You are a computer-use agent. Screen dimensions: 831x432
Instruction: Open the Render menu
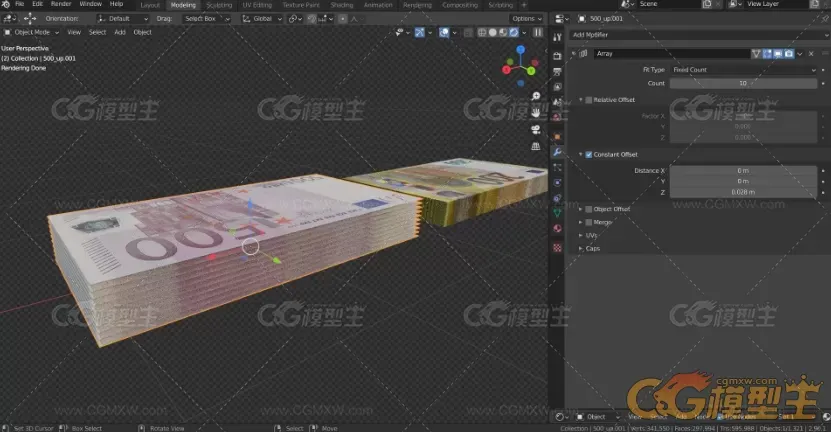coord(61,4)
